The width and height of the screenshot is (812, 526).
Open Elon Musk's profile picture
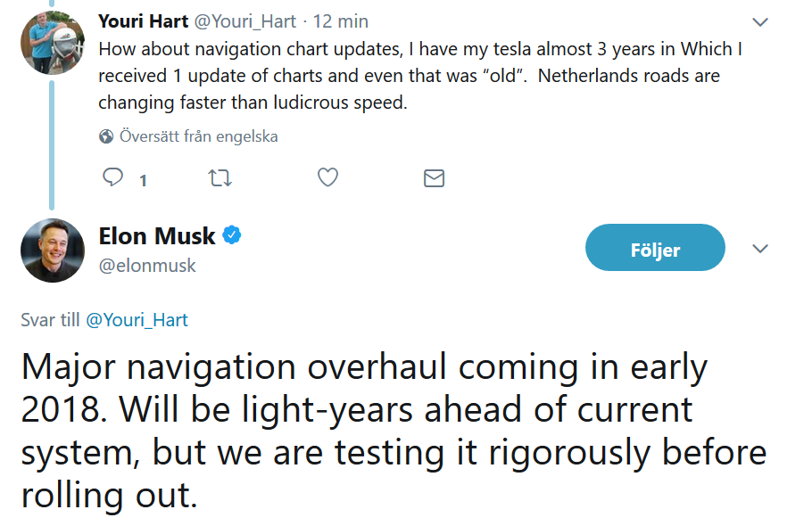click(53, 251)
